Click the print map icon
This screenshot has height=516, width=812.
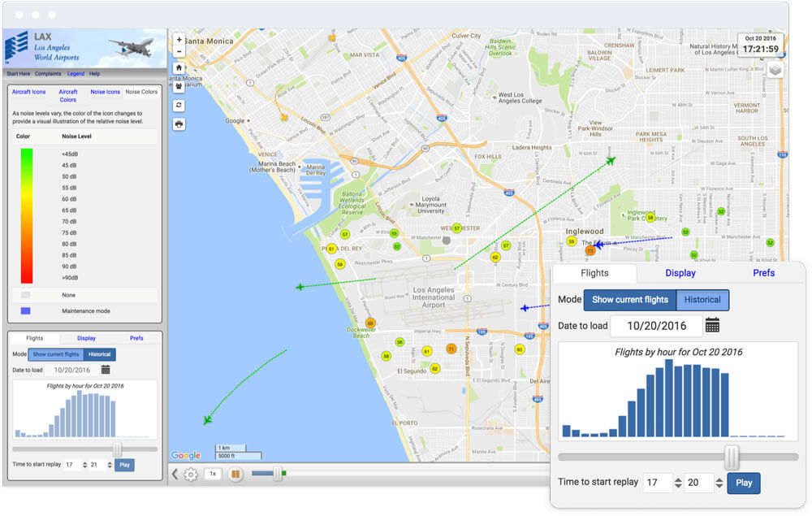(x=179, y=124)
